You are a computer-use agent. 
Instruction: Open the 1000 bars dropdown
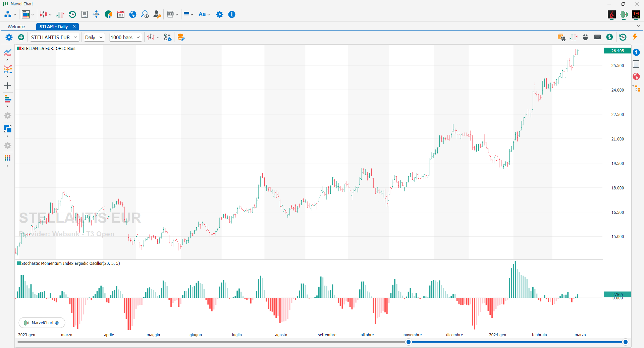[126, 37]
